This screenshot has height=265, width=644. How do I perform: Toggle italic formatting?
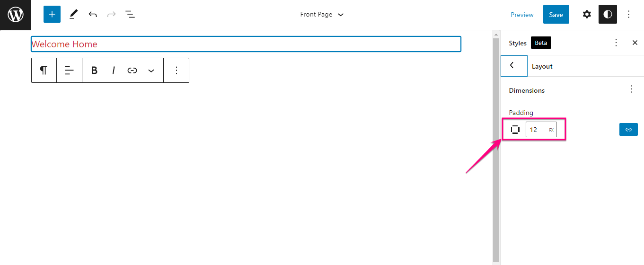point(114,71)
